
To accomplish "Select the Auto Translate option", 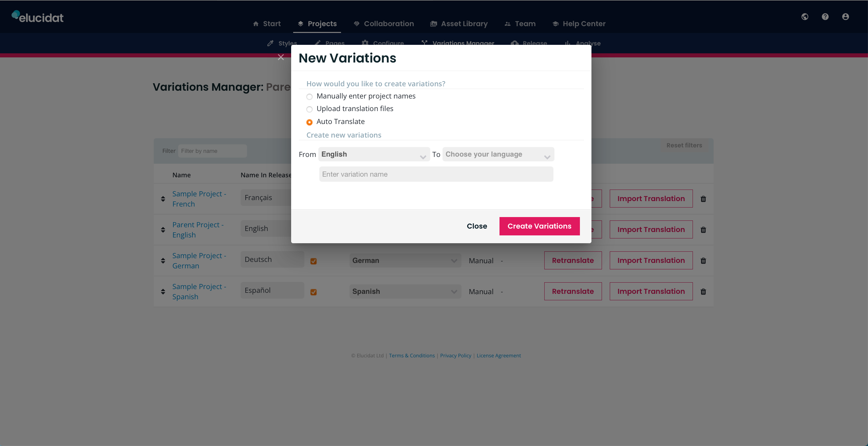I will [x=309, y=122].
